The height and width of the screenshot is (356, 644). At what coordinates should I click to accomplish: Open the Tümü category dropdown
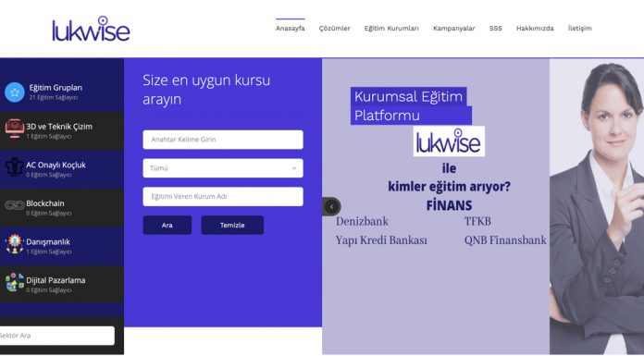[x=223, y=168]
